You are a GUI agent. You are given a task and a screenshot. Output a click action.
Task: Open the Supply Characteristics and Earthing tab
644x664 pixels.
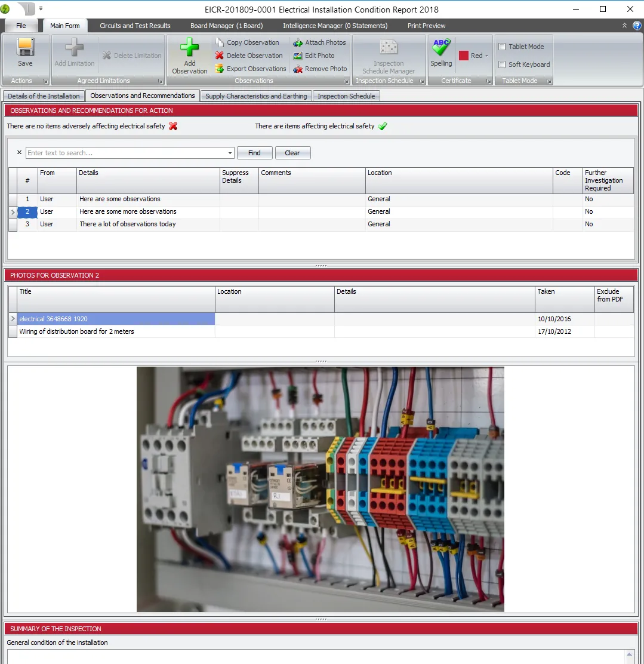(256, 96)
